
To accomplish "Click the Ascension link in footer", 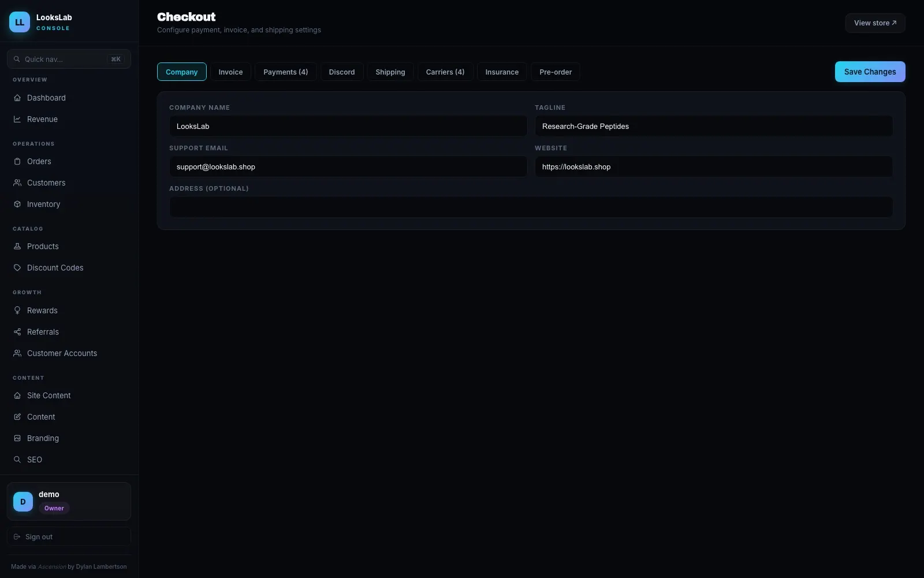I will (x=52, y=567).
